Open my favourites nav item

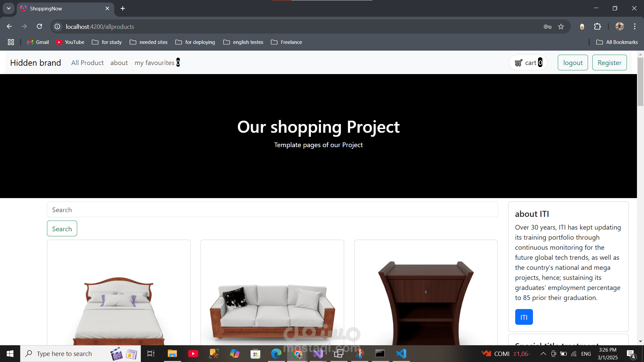point(157,63)
